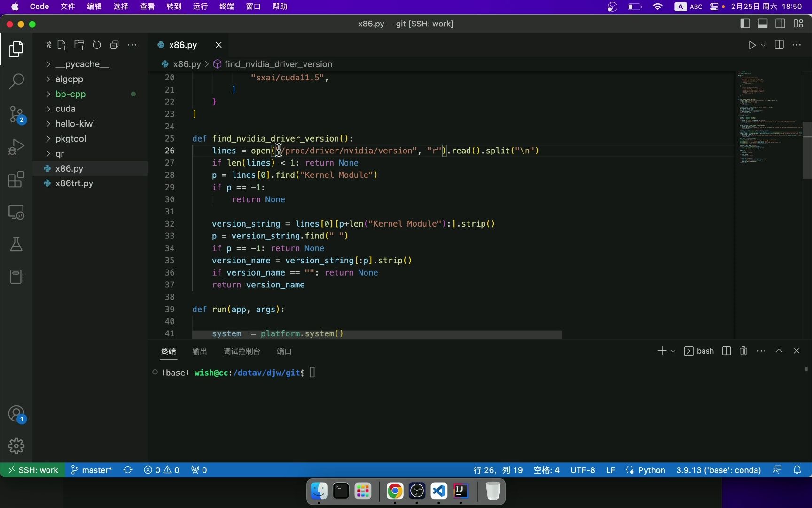
Task: Open Source Control view with 2 changes
Action: tap(16, 114)
